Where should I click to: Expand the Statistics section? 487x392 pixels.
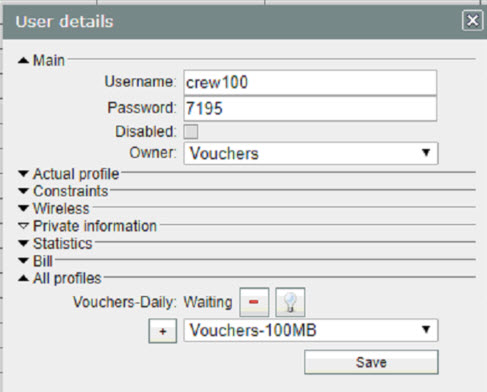tap(23, 243)
